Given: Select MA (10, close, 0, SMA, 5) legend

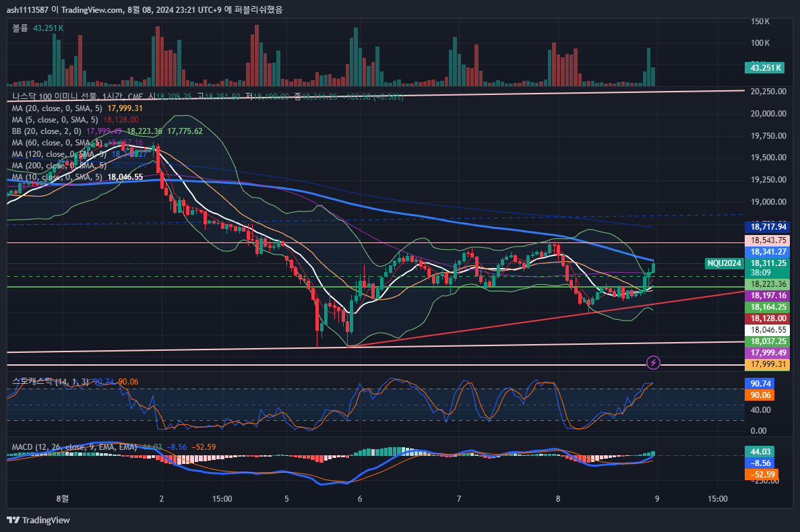Looking at the screenshot, I should point(58,177).
